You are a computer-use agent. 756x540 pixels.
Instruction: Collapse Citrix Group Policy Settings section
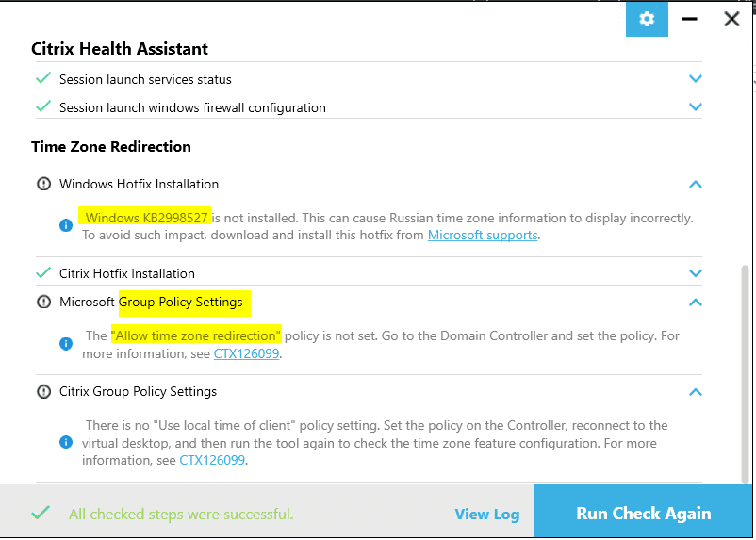coord(696,392)
